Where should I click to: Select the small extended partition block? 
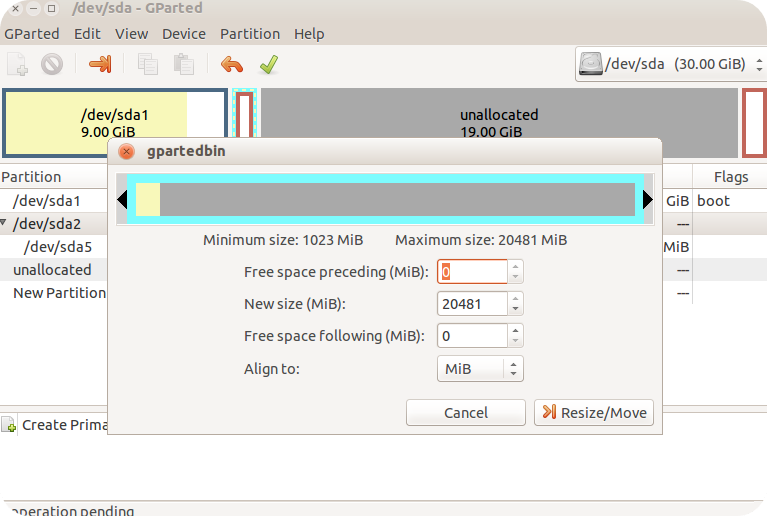pos(245,113)
